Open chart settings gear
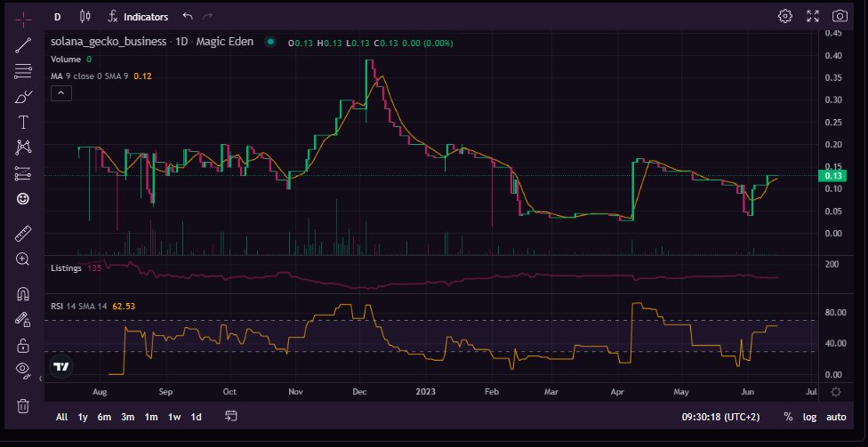The height and width of the screenshot is (447, 868). click(785, 16)
